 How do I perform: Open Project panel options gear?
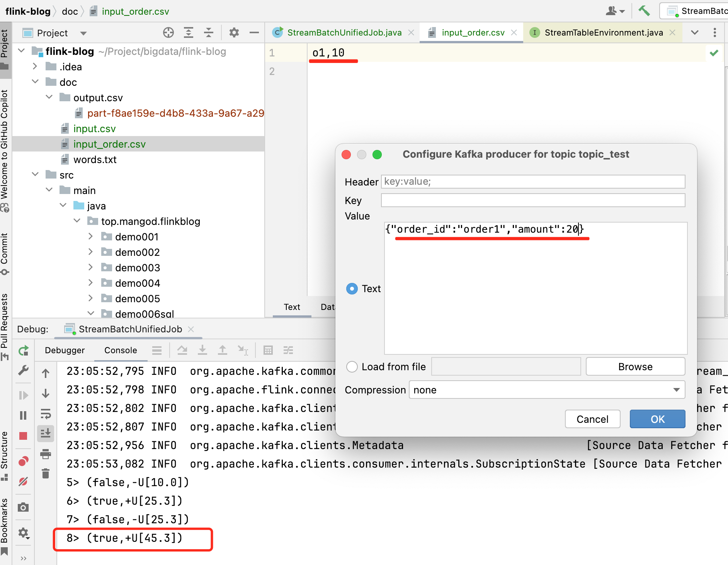[233, 32]
